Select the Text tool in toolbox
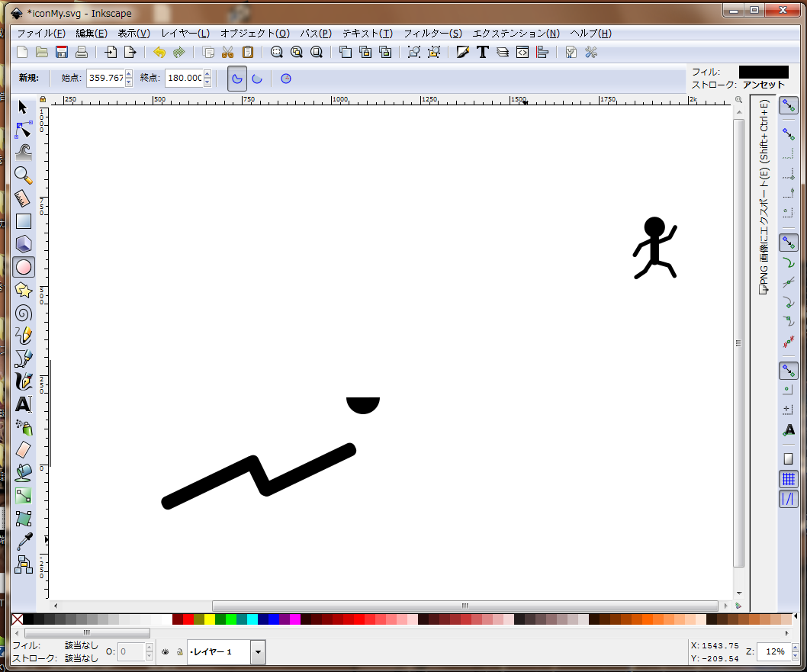The width and height of the screenshot is (807, 672). [24, 404]
